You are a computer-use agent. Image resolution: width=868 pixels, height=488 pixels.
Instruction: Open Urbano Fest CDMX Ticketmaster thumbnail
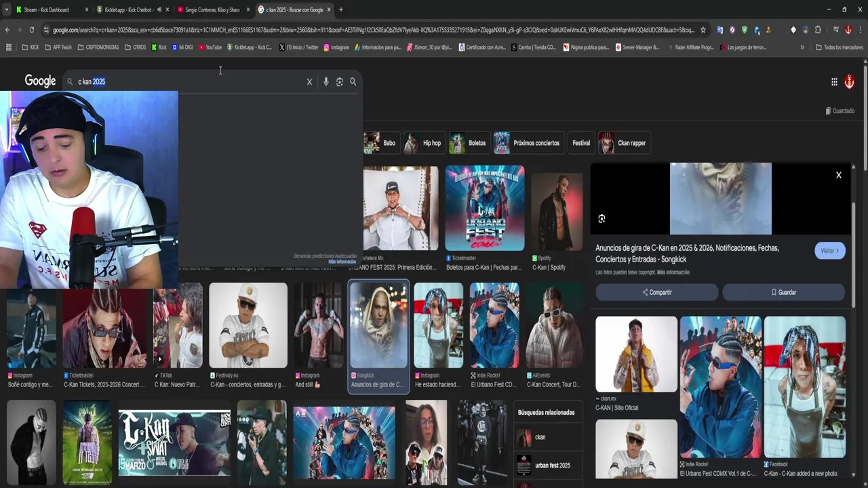tap(485, 208)
